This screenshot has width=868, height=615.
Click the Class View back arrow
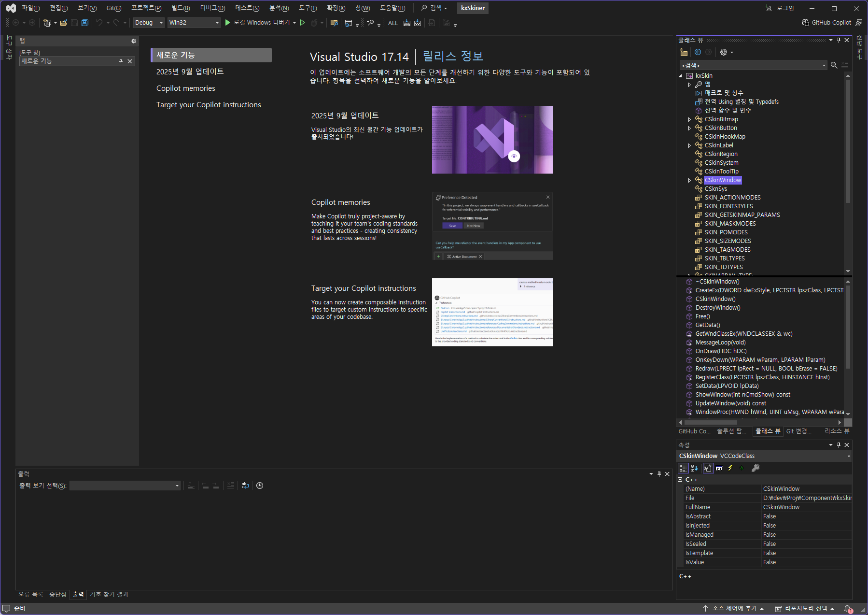coord(698,52)
